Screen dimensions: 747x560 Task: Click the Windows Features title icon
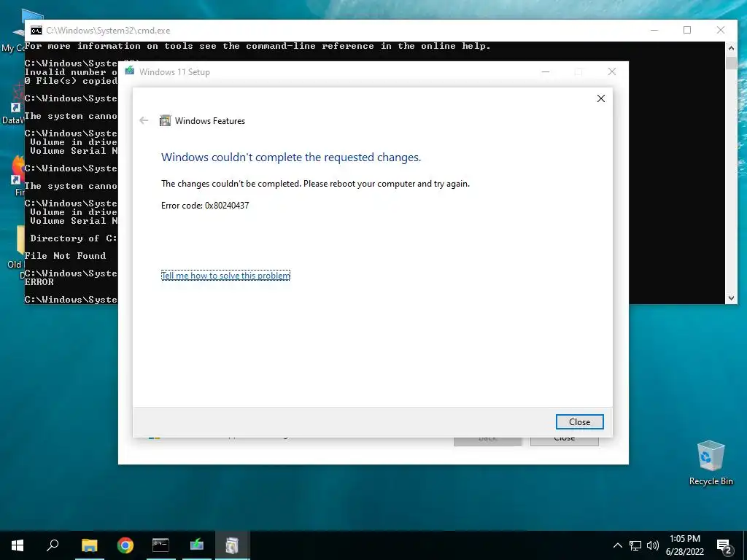(165, 120)
